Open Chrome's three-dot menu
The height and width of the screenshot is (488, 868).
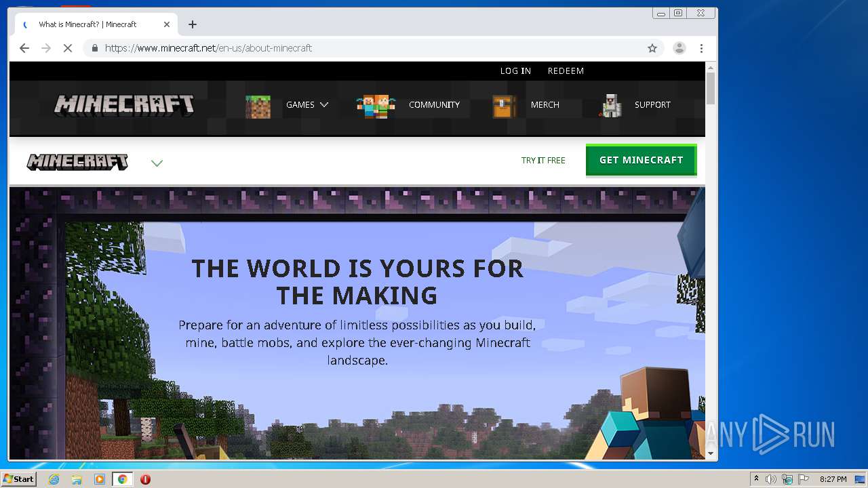pyautogui.click(x=701, y=48)
